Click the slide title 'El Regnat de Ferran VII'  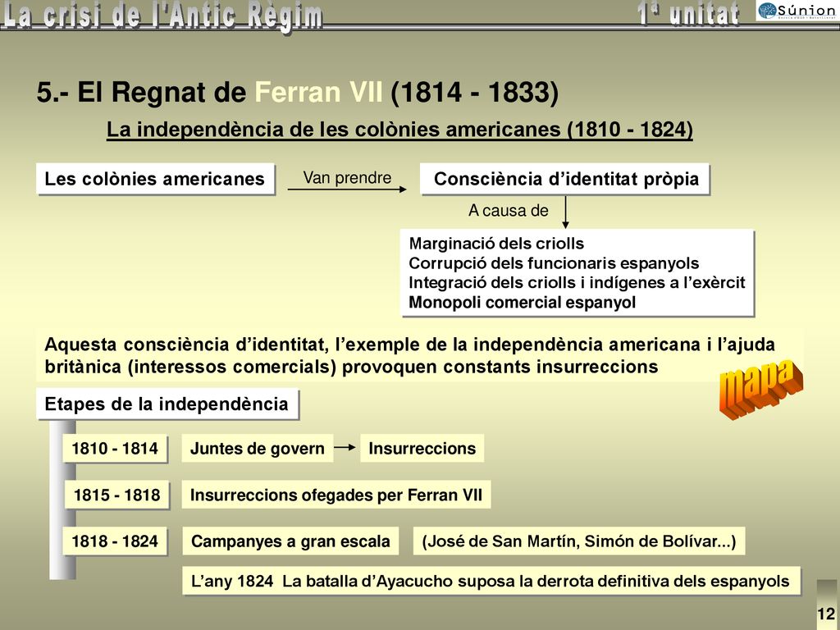pyautogui.click(x=298, y=92)
